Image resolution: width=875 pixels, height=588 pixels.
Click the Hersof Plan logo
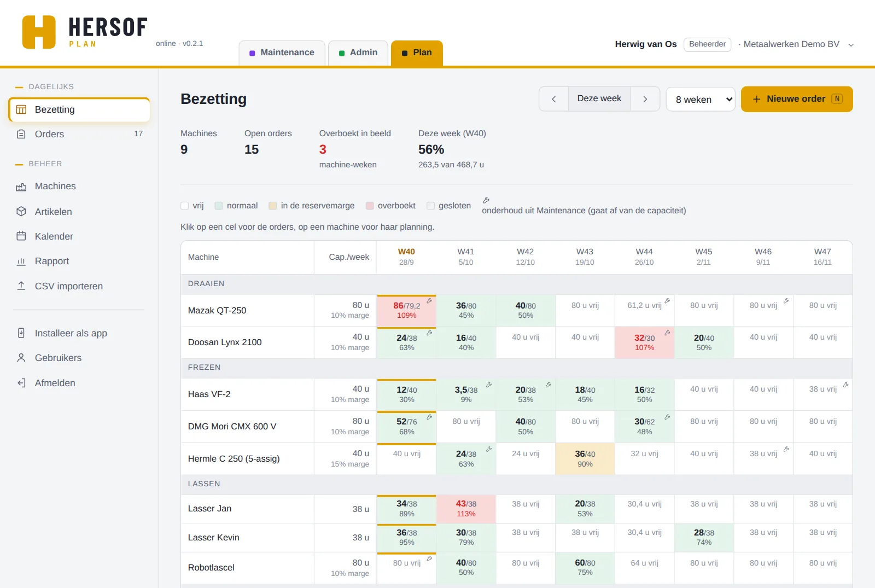click(85, 32)
